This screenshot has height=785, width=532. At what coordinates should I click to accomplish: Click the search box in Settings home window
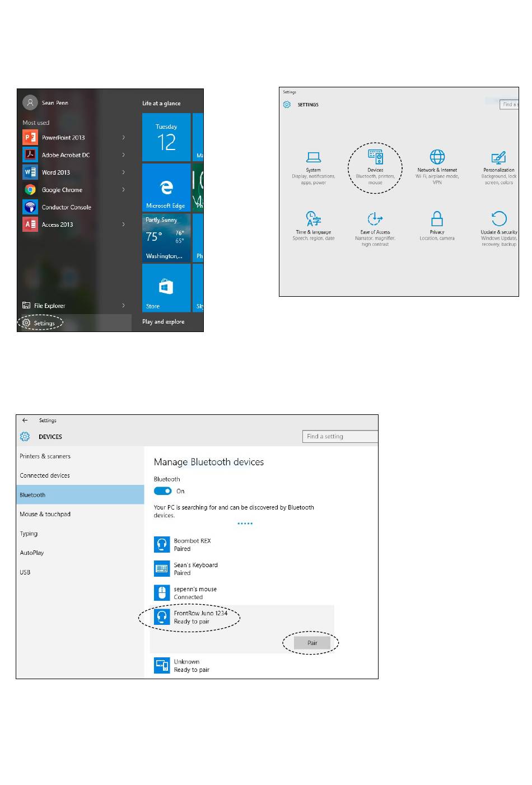coord(509,104)
